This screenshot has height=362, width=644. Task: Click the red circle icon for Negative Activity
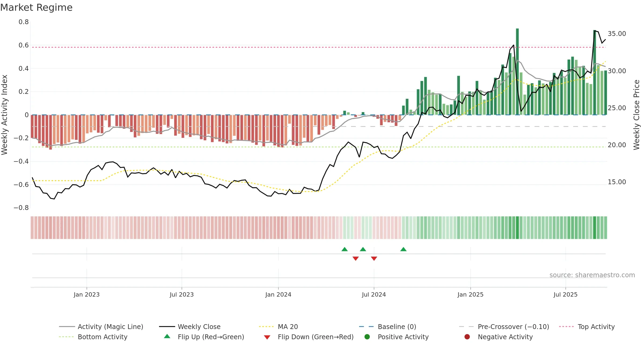point(467,337)
